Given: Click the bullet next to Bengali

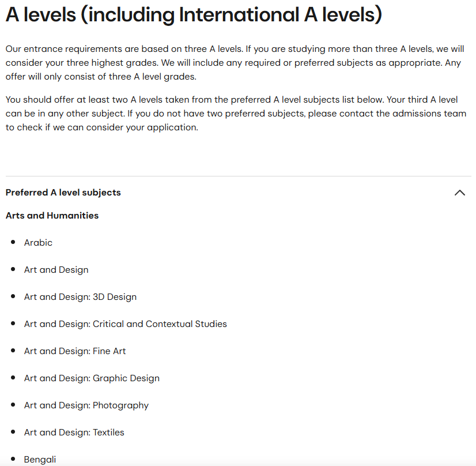Looking at the screenshot, I should click(13, 459).
